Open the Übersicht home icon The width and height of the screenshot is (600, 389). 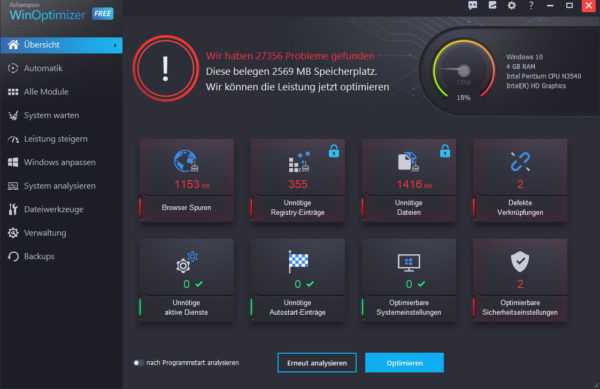click(13, 45)
